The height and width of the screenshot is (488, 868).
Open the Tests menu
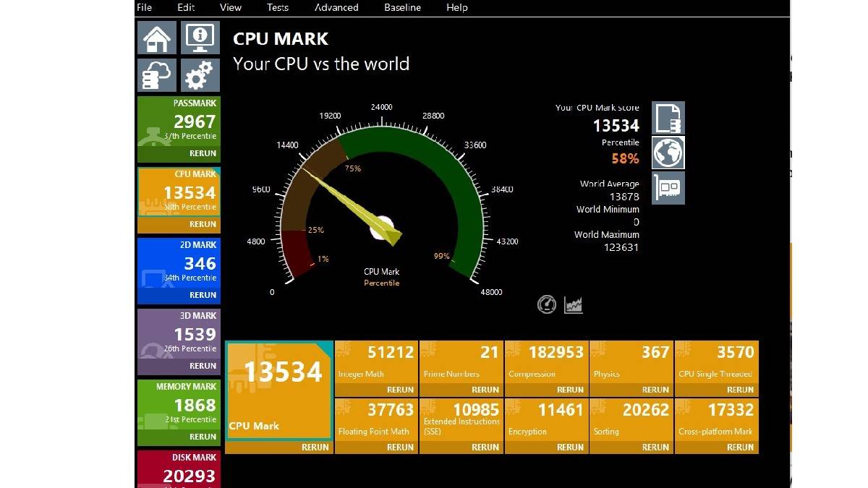[277, 8]
